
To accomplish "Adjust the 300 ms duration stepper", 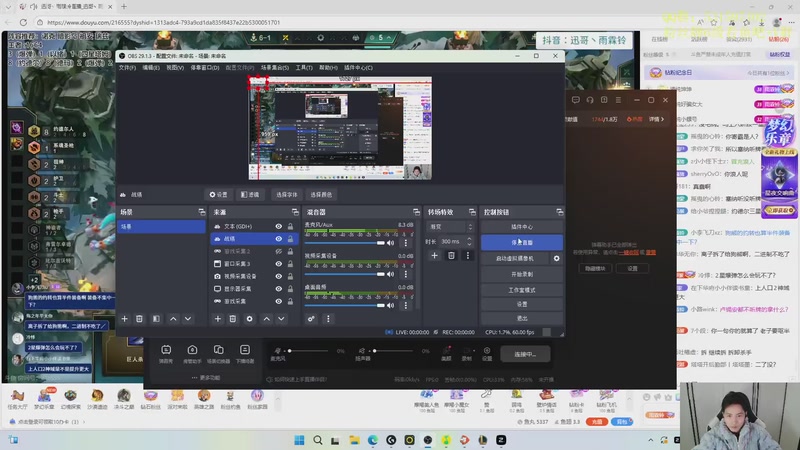I will (x=469, y=241).
